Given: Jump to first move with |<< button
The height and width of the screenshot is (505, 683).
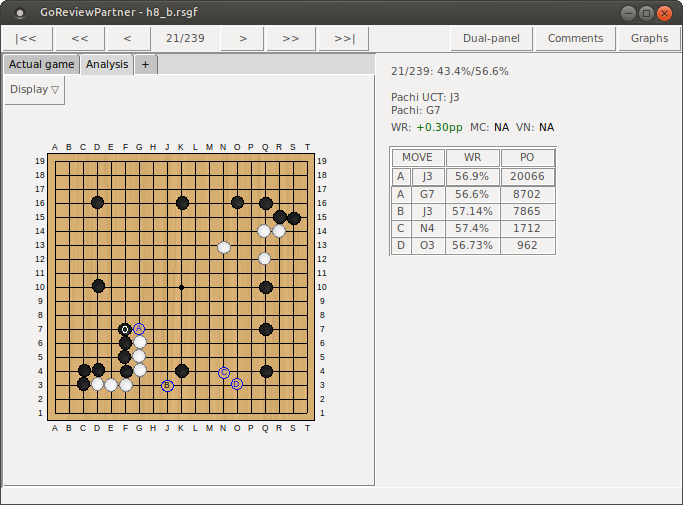Looking at the screenshot, I should pos(28,38).
